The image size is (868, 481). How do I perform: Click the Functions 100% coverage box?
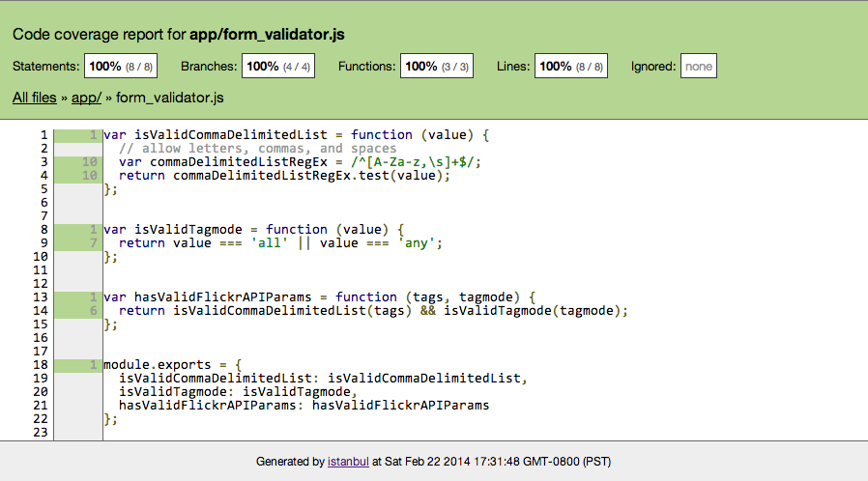[437, 66]
